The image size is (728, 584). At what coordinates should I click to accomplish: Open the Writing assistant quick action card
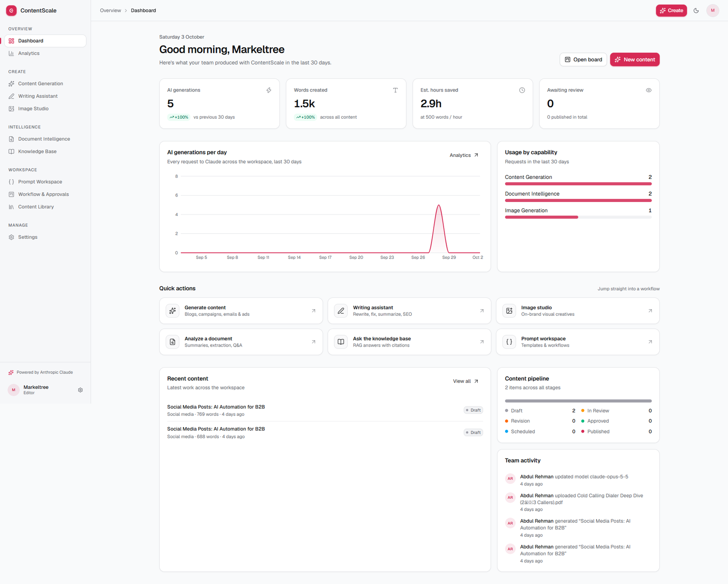409,311
